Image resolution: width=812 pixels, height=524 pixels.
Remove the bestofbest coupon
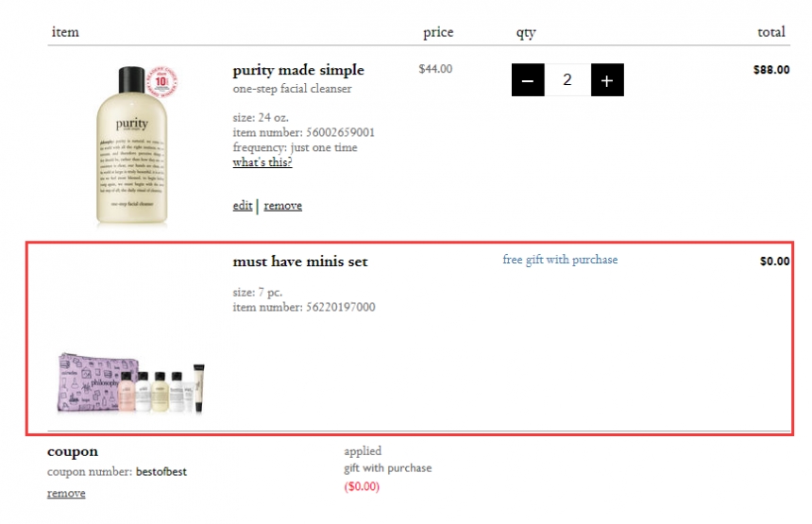click(x=66, y=493)
